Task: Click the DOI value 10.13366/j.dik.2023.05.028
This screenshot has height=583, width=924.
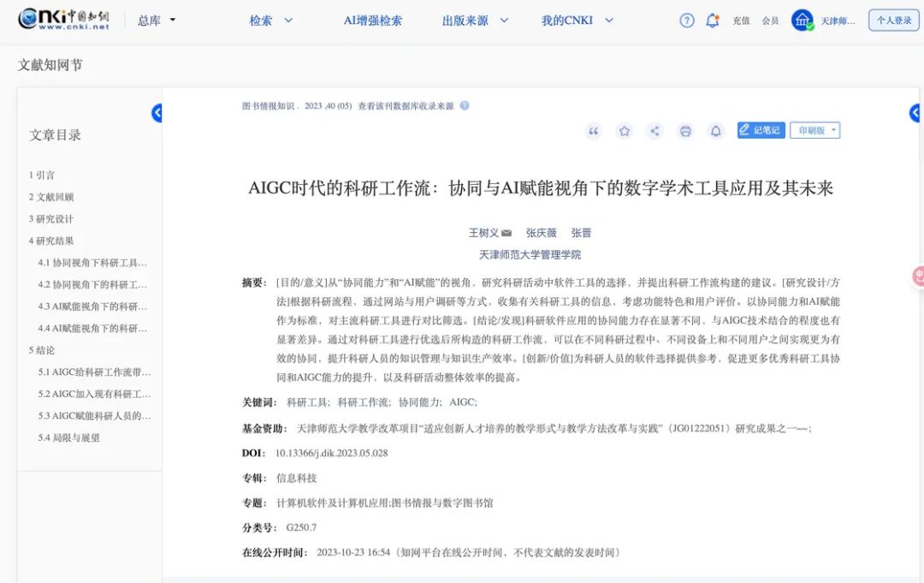Action: pos(332,454)
